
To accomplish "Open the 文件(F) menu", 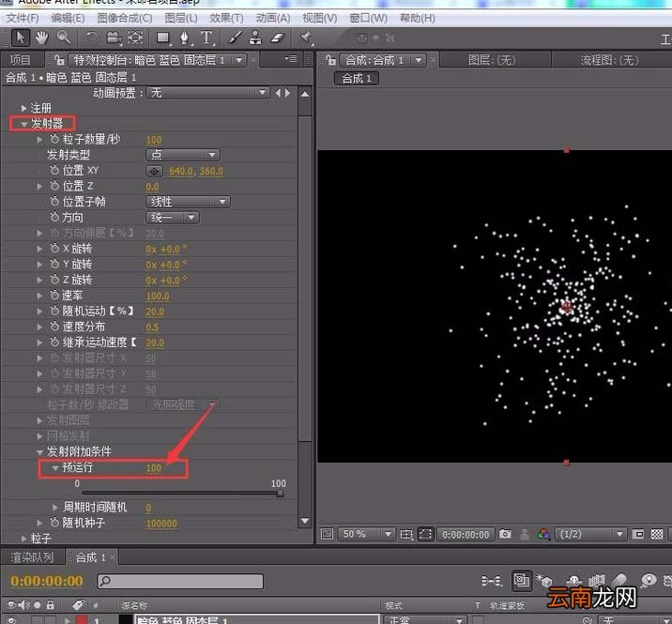I will tap(23, 19).
